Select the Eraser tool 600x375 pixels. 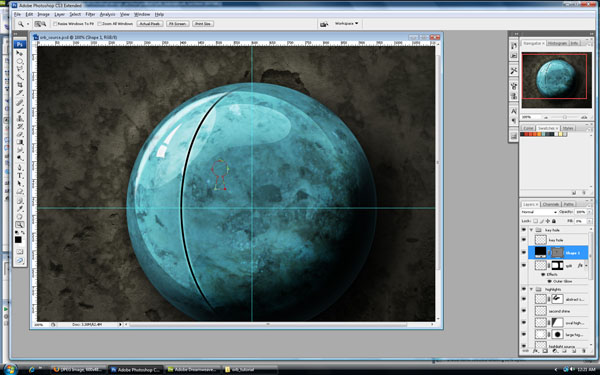coord(19,135)
